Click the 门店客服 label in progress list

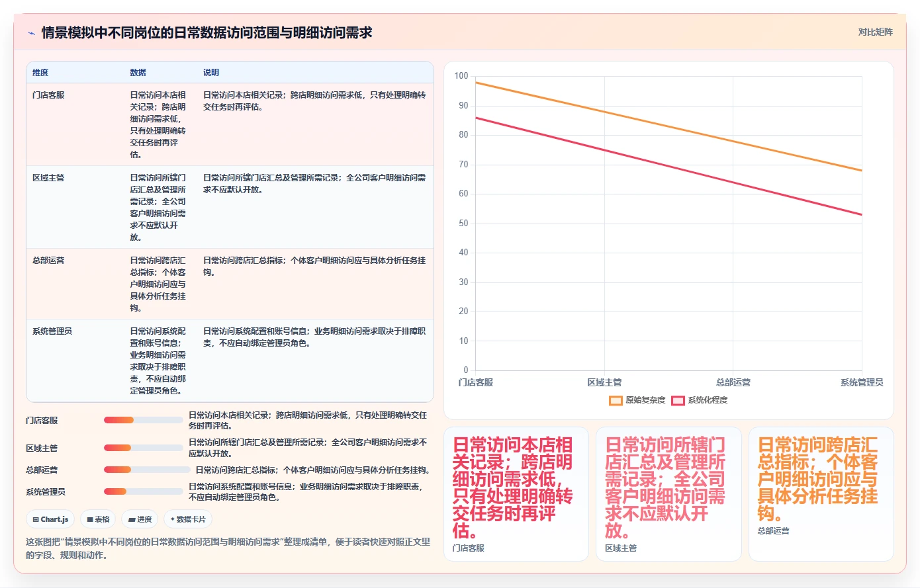point(42,421)
